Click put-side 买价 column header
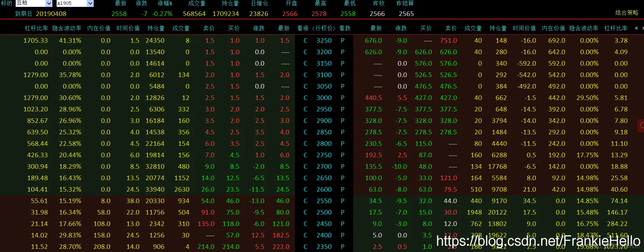This screenshot has height=252, width=644. (426, 28)
